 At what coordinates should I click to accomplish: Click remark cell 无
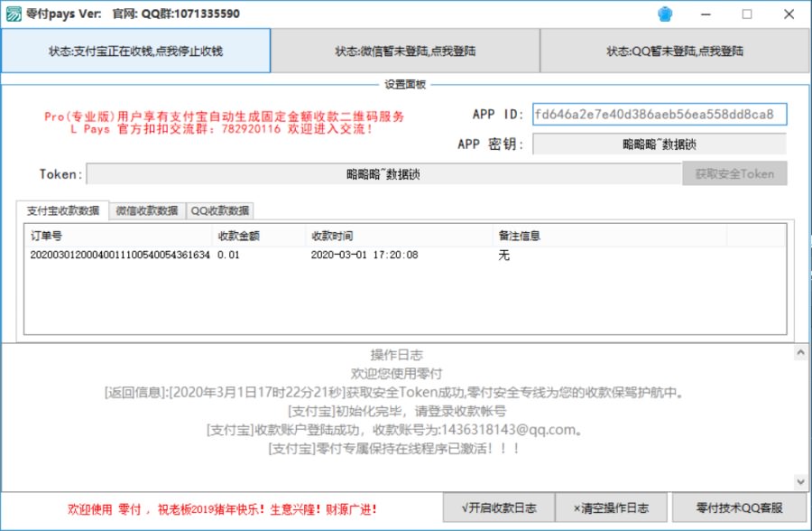[x=503, y=256]
